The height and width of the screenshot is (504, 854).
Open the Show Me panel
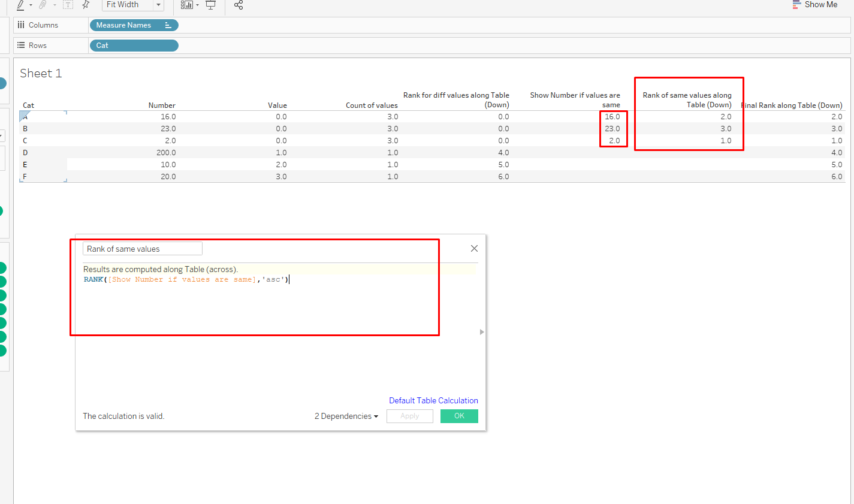[815, 5]
